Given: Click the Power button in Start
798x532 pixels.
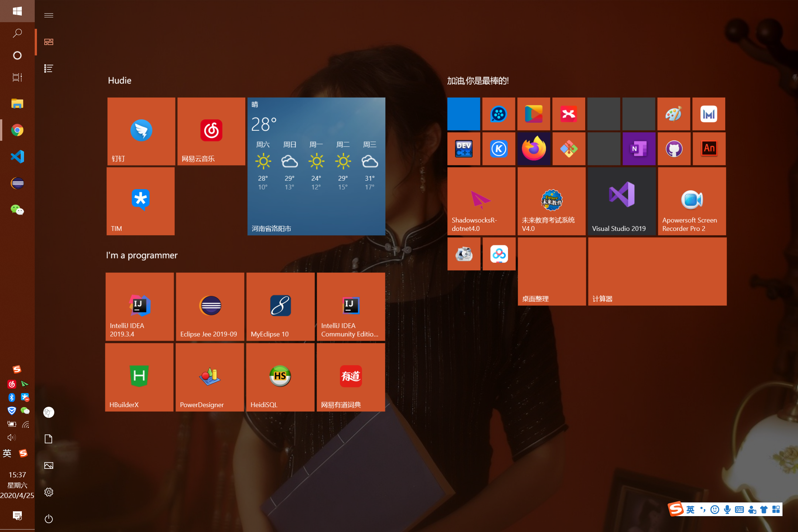Looking at the screenshot, I should [x=49, y=519].
